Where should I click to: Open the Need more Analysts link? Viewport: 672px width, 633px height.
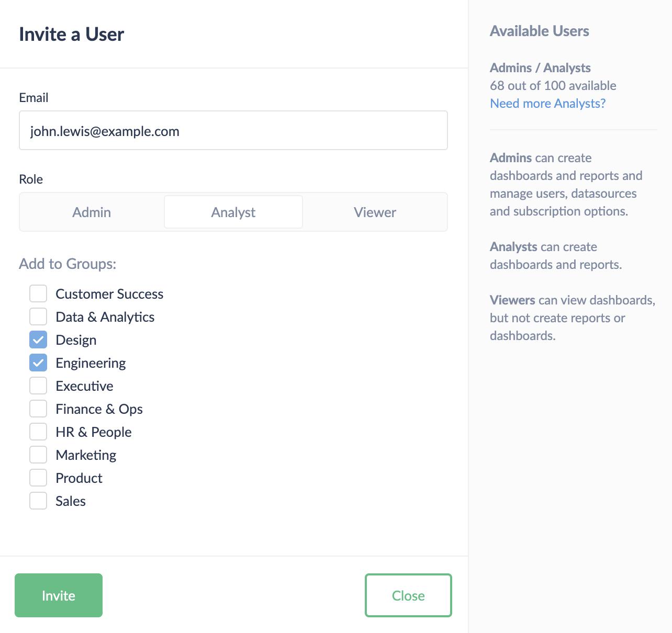547,103
